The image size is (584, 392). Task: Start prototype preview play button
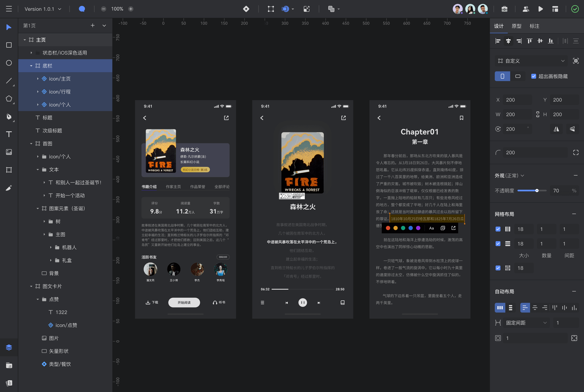(x=540, y=9)
